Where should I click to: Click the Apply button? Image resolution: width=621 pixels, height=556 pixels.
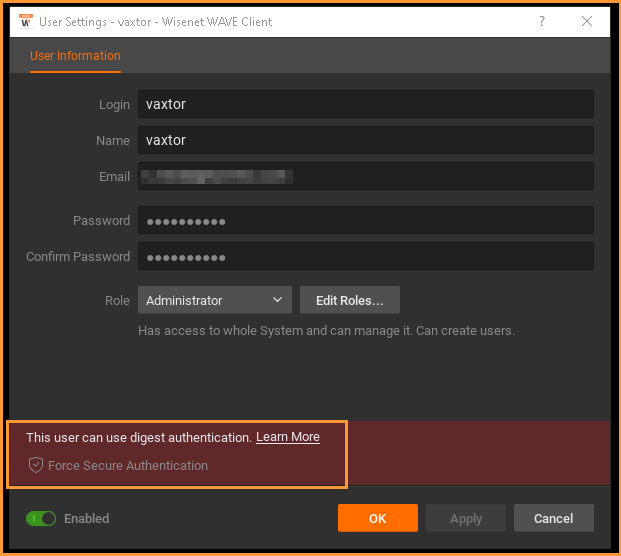tap(466, 518)
